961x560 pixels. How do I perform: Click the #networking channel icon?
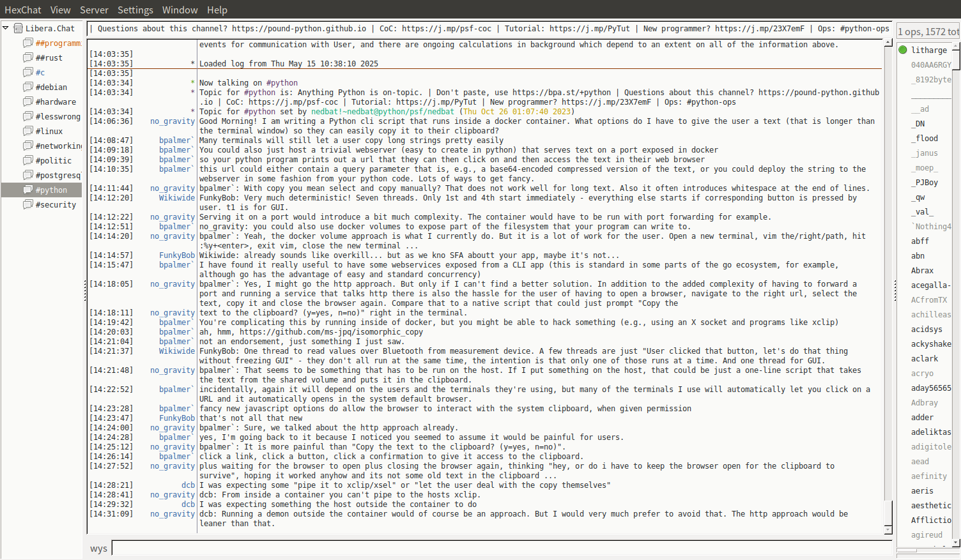pyautogui.click(x=28, y=146)
